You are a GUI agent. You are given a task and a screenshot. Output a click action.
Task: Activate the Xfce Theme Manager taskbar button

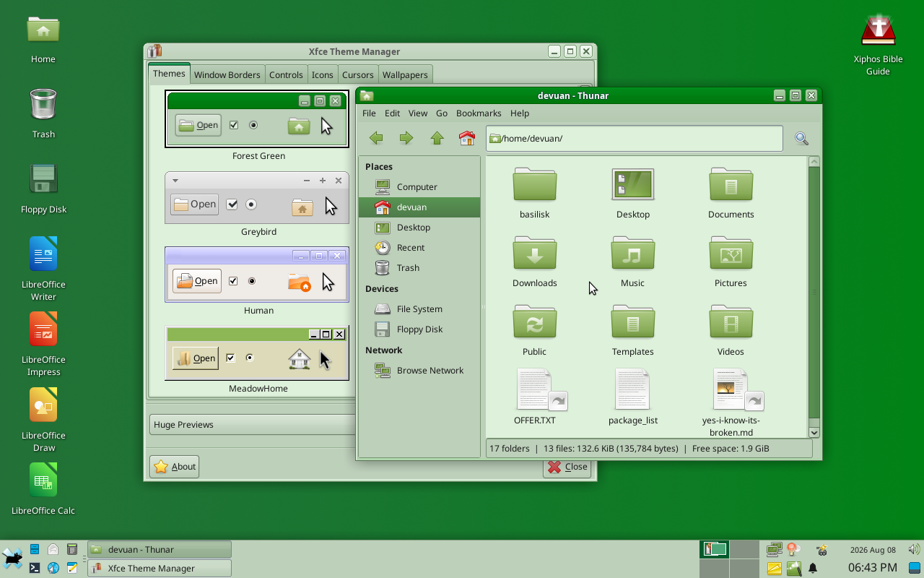point(160,568)
